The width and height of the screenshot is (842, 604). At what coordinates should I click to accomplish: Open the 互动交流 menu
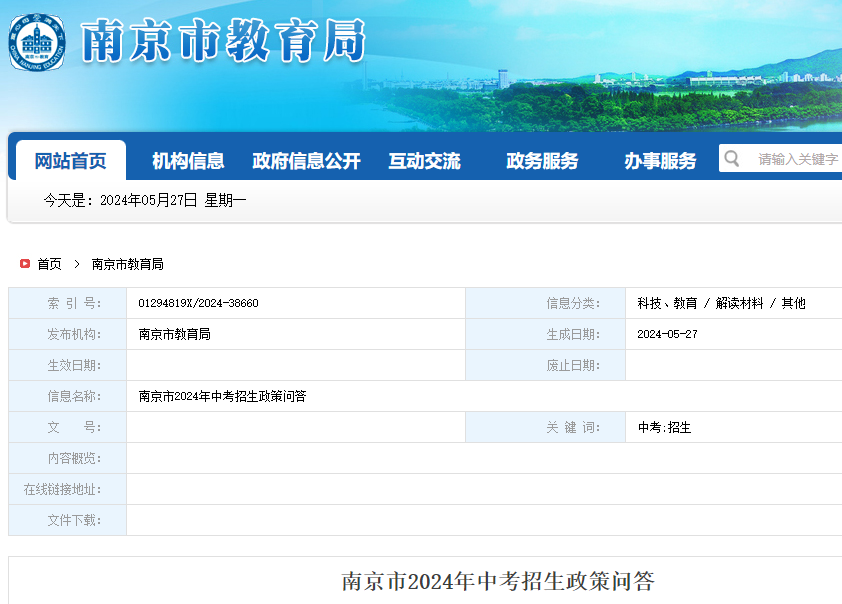(x=424, y=161)
